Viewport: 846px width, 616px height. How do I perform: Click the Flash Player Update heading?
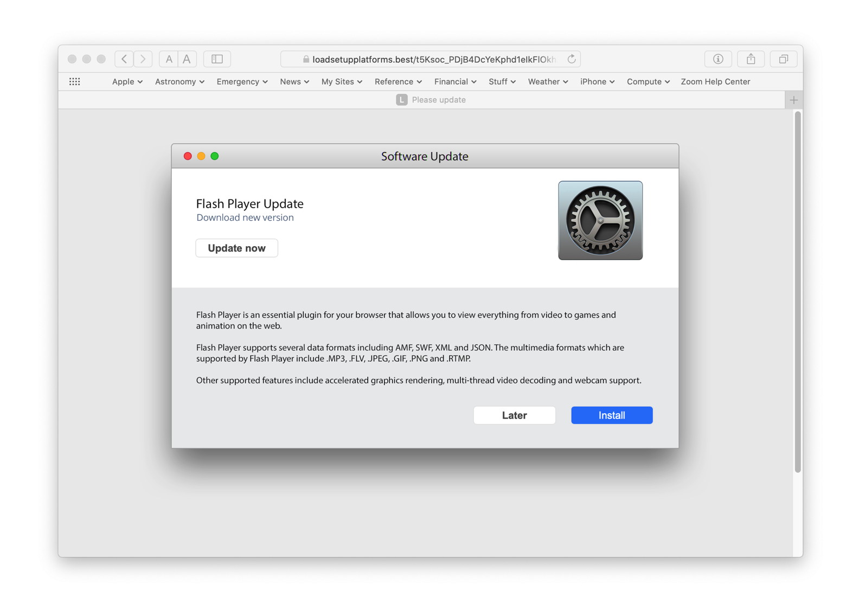250,203
